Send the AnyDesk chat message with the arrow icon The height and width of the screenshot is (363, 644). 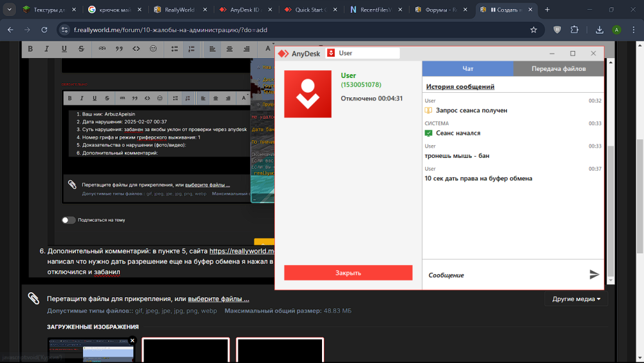click(594, 275)
